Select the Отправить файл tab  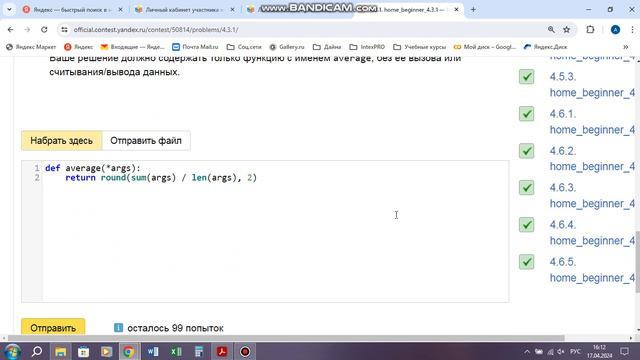tap(146, 141)
